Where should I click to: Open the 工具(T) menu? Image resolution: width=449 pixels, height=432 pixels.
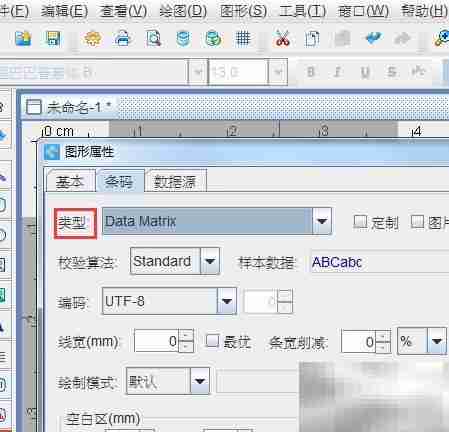(302, 11)
